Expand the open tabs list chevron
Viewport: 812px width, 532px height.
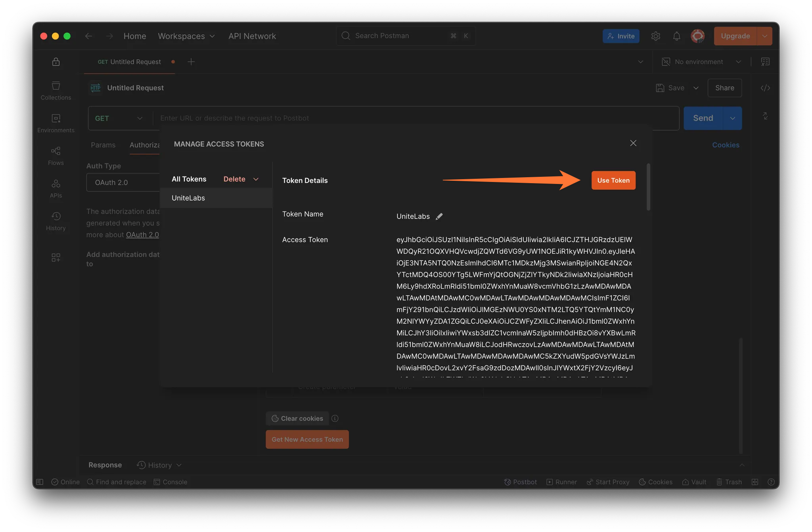click(x=640, y=62)
